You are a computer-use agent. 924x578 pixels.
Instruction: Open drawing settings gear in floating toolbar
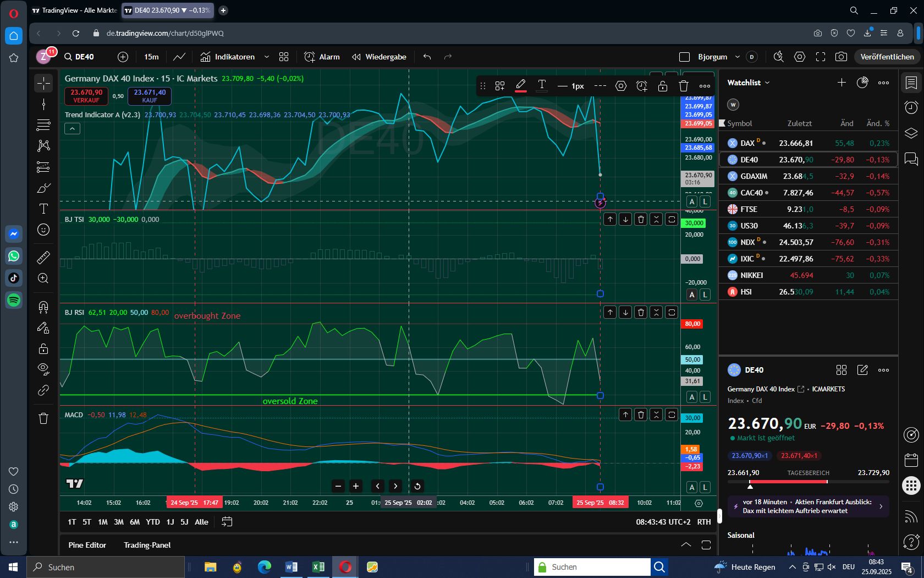point(620,86)
